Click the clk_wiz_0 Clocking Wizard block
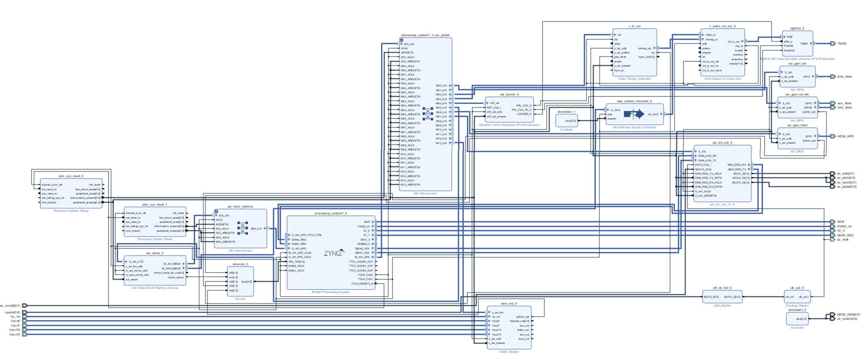The width and height of the screenshot is (868, 357). pyautogui.click(x=797, y=297)
